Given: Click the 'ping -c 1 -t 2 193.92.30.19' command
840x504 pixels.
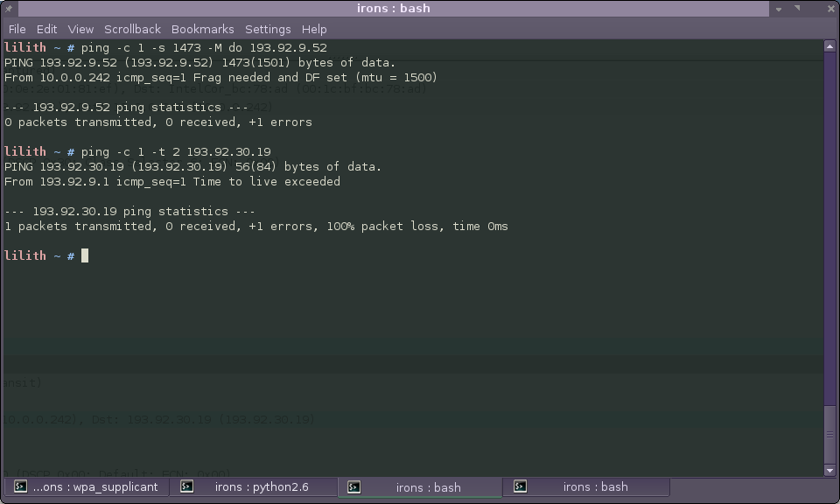Looking at the screenshot, I should [176, 152].
